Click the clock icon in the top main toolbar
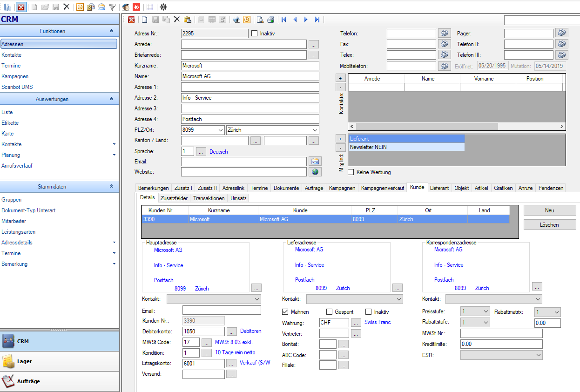Screen dimensions: 580x392 click(x=80, y=7)
